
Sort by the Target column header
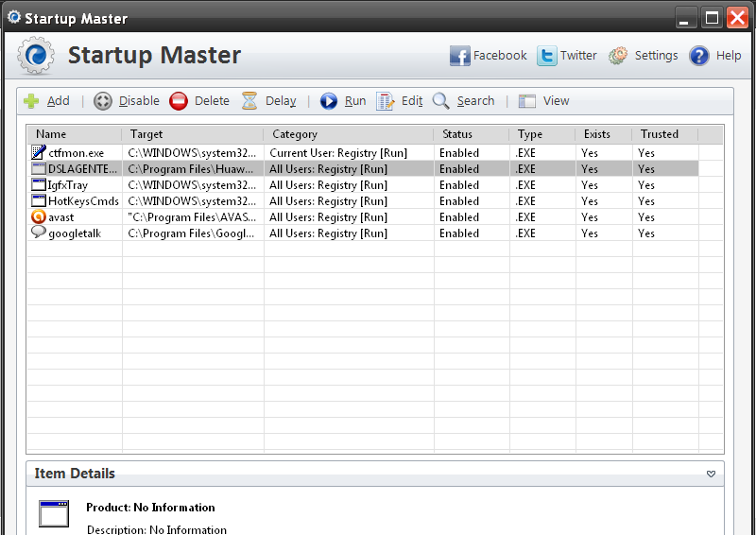click(193, 134)
